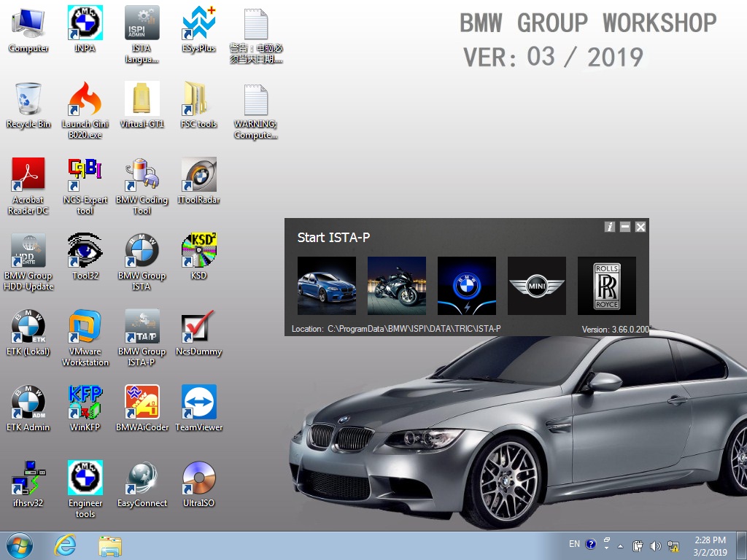Choose the BMW car brand in ISTA-P
747x560 pixels.
tap(327, 286)
